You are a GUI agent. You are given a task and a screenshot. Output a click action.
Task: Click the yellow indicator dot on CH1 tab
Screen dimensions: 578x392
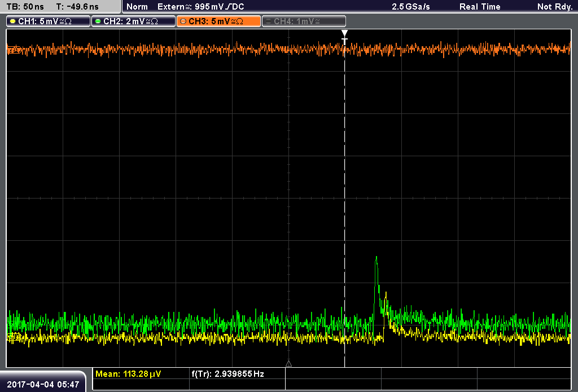13,21
